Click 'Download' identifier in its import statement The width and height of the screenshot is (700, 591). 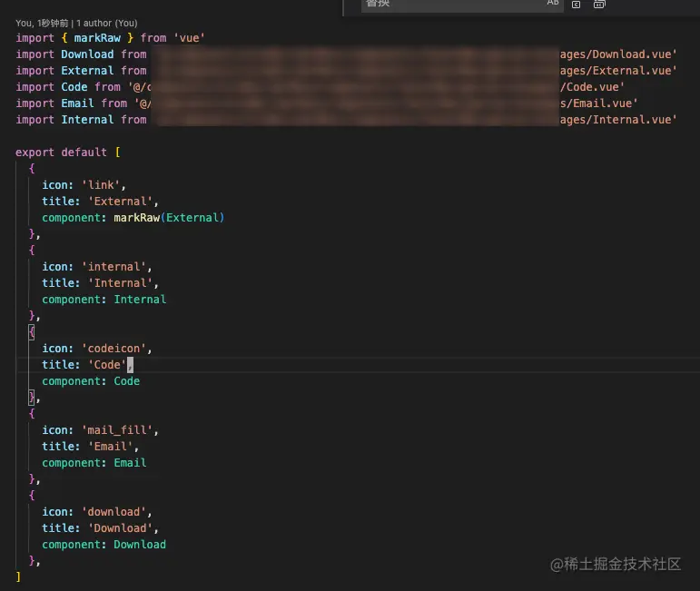pyautogui.click(x=87, y=54)
